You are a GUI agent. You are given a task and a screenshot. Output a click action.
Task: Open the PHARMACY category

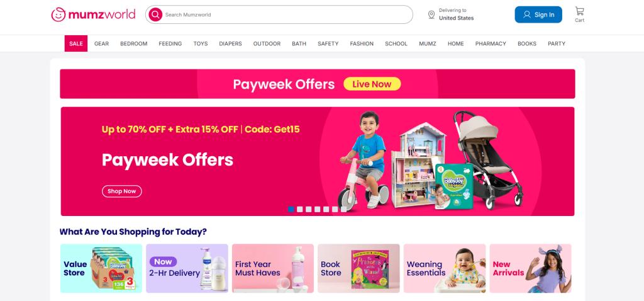click(x=491, y=43)
